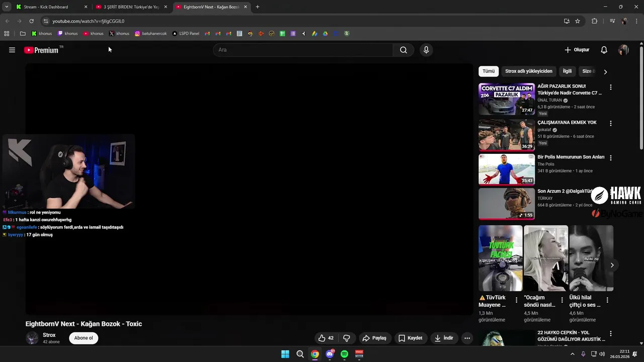Open Discord from the taskbar
This screenshot has width=644, height=362.
[330, 354]
